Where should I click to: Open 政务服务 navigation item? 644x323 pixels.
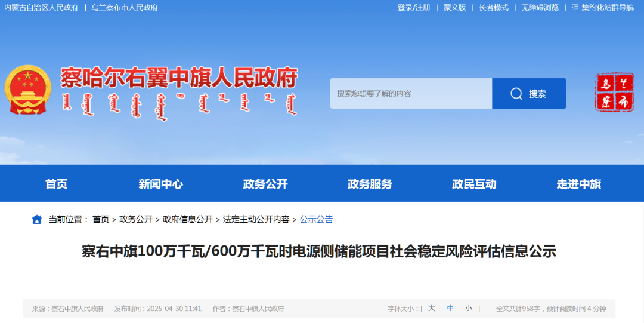[370, 184]
